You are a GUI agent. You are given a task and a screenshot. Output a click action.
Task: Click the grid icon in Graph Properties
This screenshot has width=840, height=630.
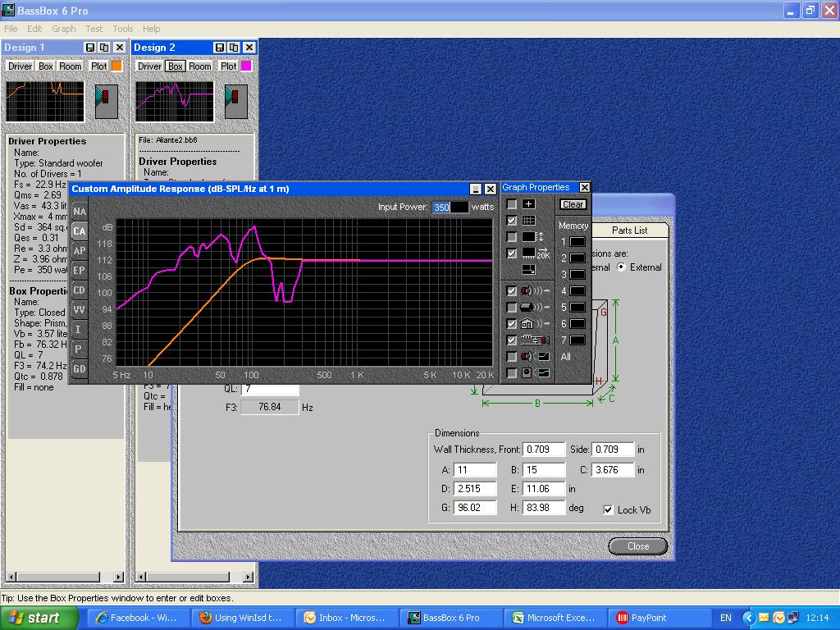point(529,221)
